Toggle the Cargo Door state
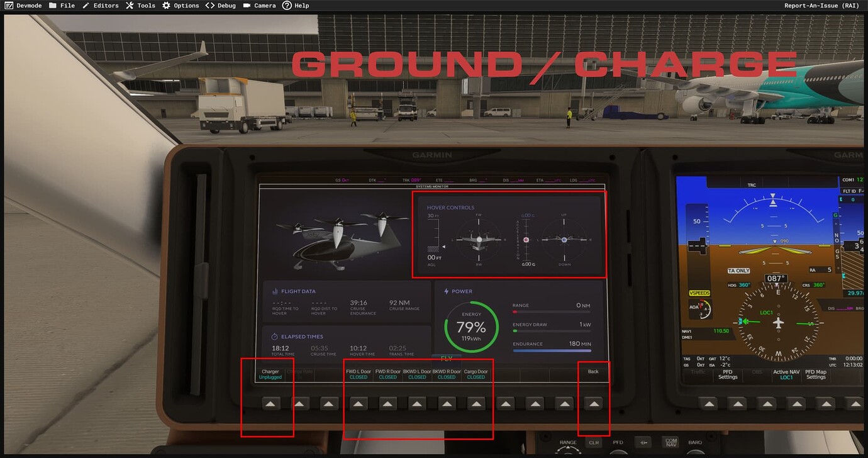The height and width of the screenshot is (458, 868). point(476,403)
